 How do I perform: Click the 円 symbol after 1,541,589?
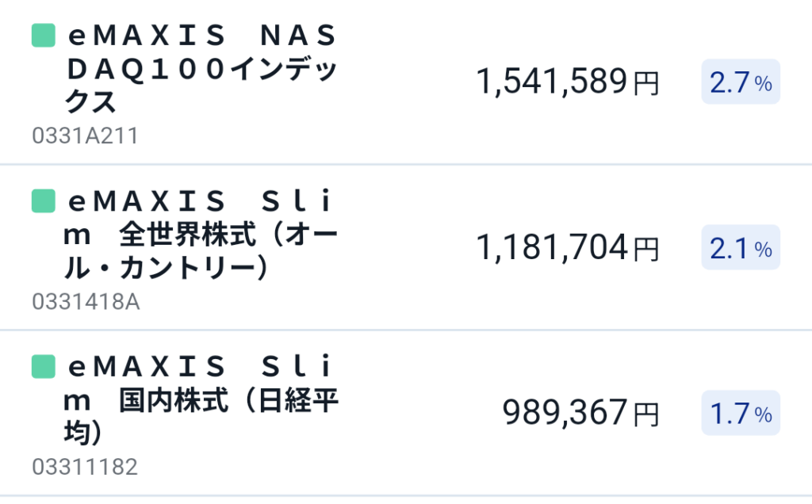click(646, 83)
